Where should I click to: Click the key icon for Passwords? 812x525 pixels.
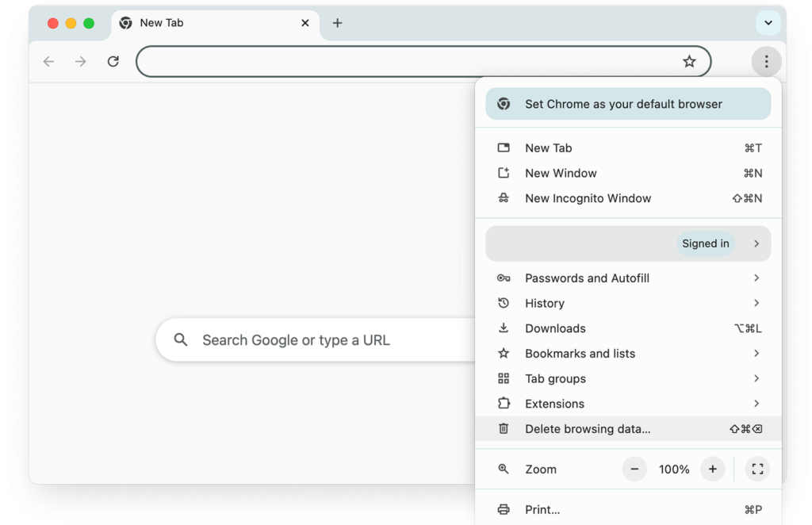pyautogui.click(x=504, y=278)
